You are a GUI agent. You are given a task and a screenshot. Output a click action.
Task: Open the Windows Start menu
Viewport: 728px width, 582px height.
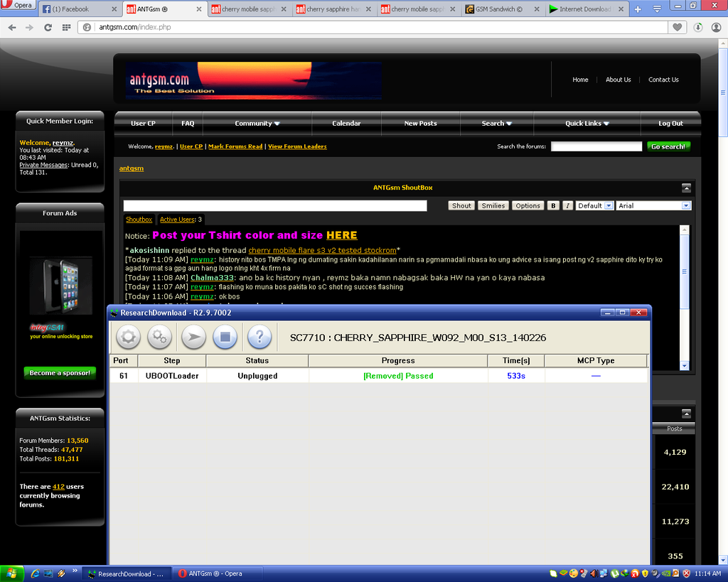[x=11, y=573]
